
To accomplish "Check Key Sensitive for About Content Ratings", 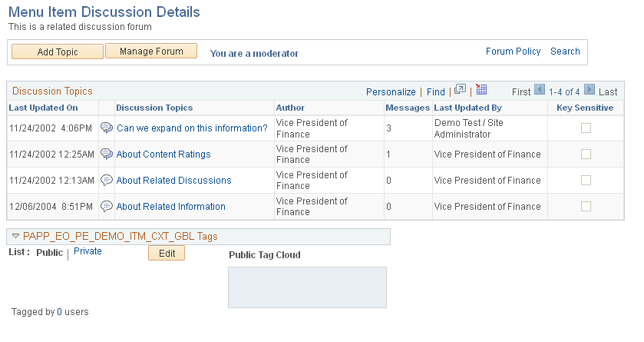I will [x=586, y=154].
